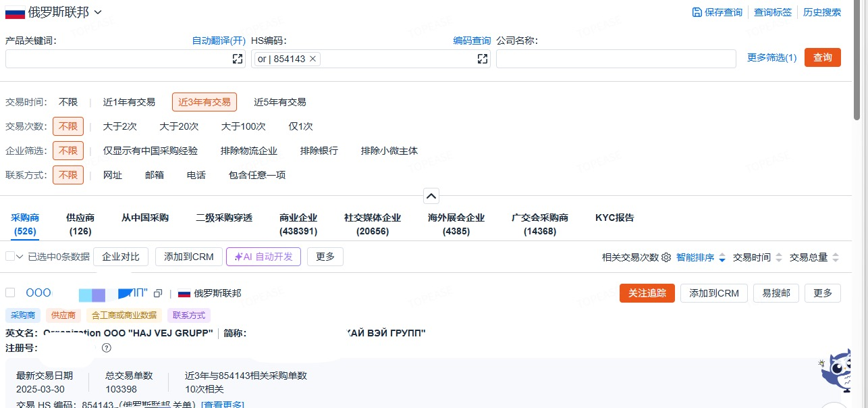This screenshot has width=868, height=408.
Task: Click into the 公司名称 input field
Action: (616, 59)
